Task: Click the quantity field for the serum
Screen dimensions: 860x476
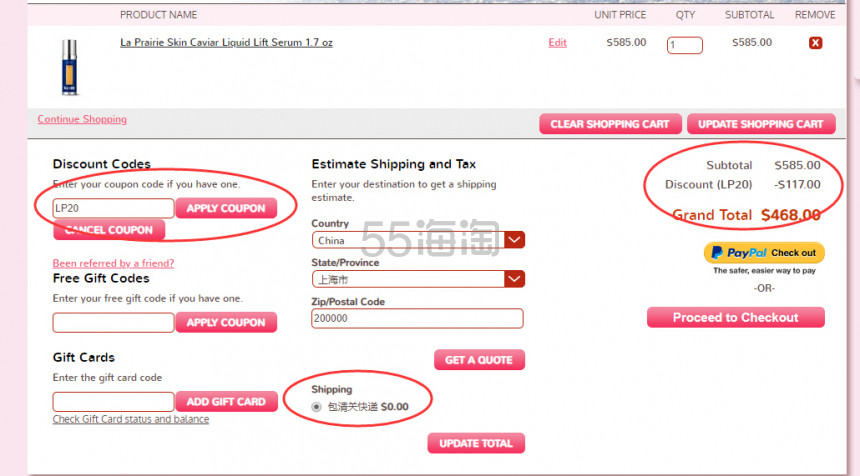Action: [685, 45]
